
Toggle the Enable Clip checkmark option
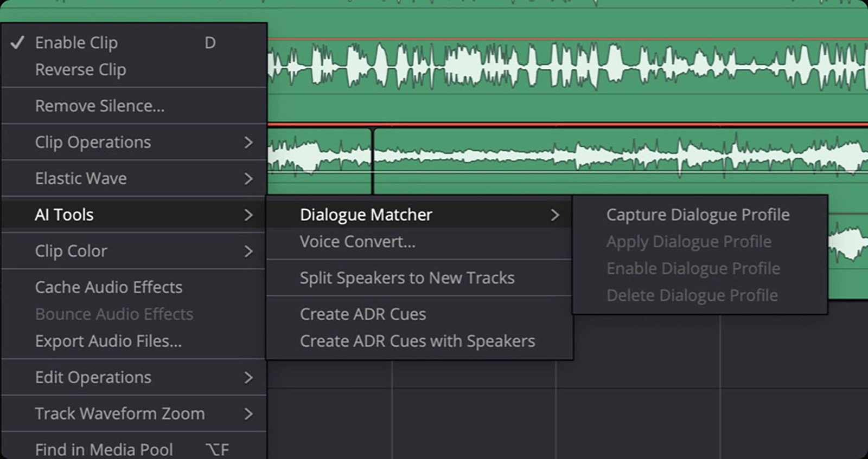pos(76,43)
